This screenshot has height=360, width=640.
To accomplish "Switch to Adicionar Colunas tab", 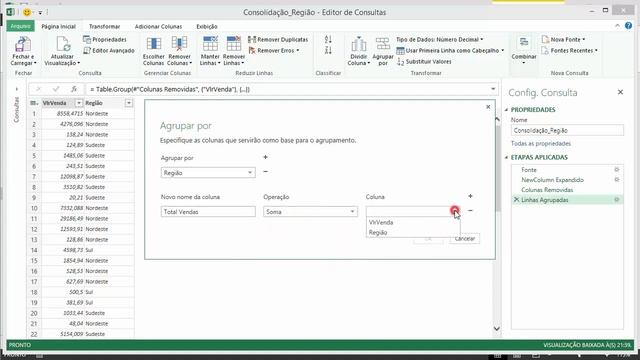I will [158, 27].
